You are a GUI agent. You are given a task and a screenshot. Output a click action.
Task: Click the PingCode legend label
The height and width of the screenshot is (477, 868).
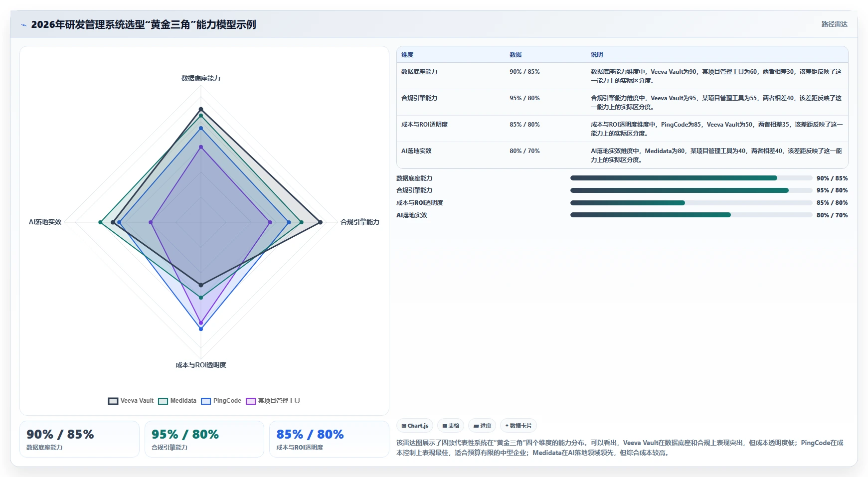[x=227, y=401]
